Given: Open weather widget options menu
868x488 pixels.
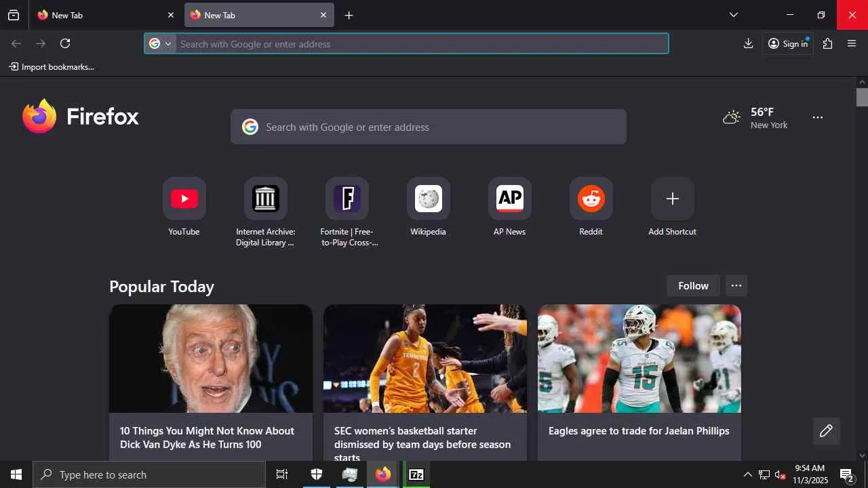Looking at the screenshot, I should [x=818, y=117].
